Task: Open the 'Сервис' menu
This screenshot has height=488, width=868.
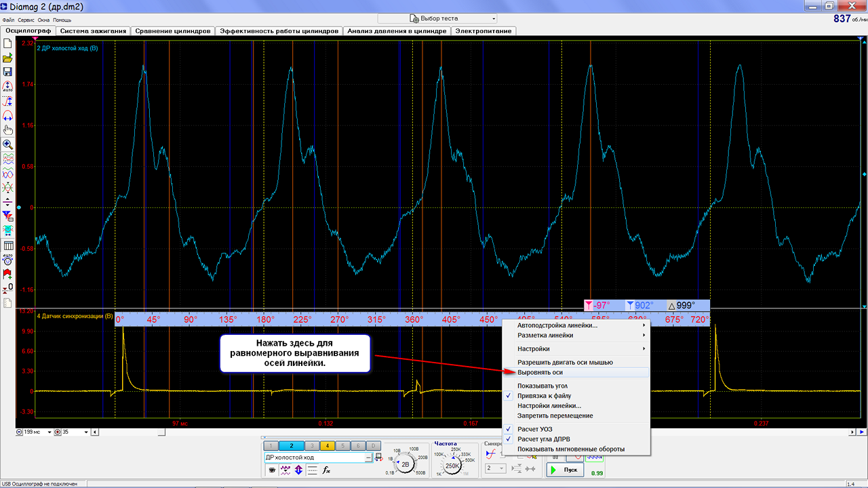Action: (x=26, y=20)
